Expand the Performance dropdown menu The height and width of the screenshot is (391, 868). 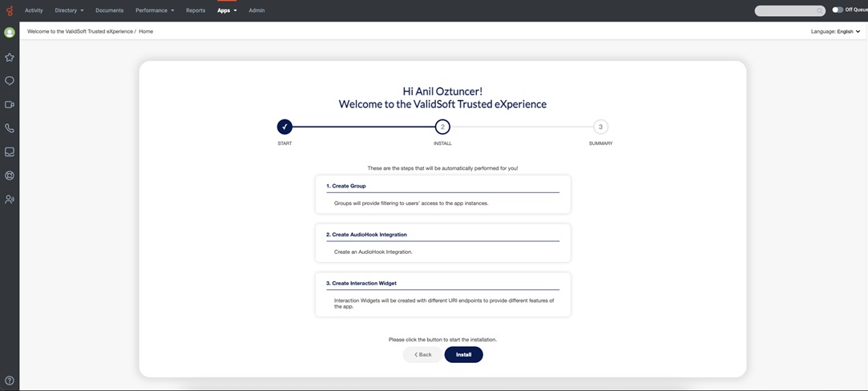(x=155, y=10)
